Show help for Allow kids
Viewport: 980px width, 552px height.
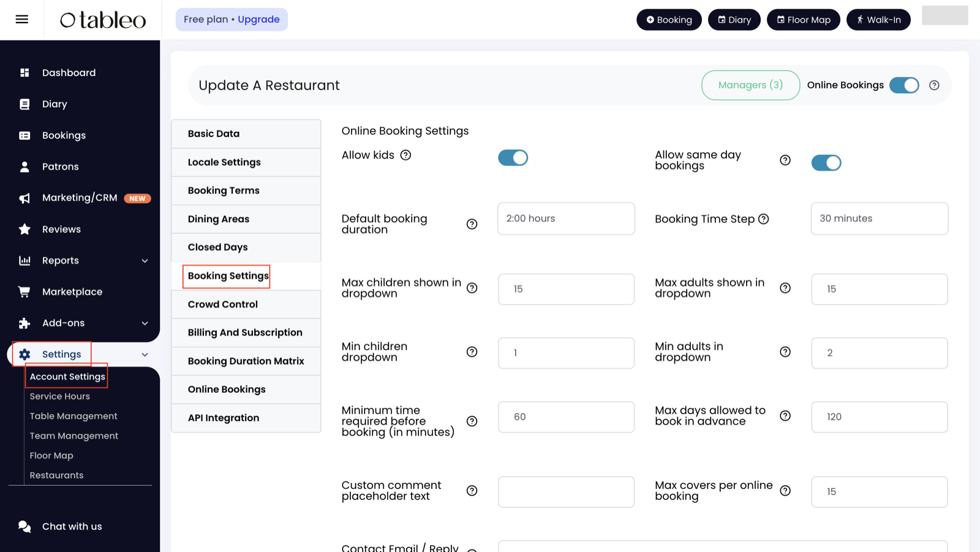click(405, 155)
